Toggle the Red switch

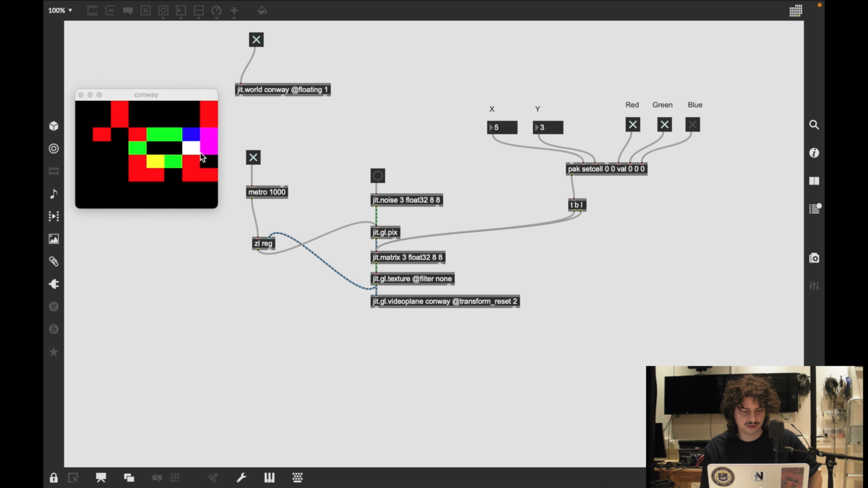(x=633, y=125)
